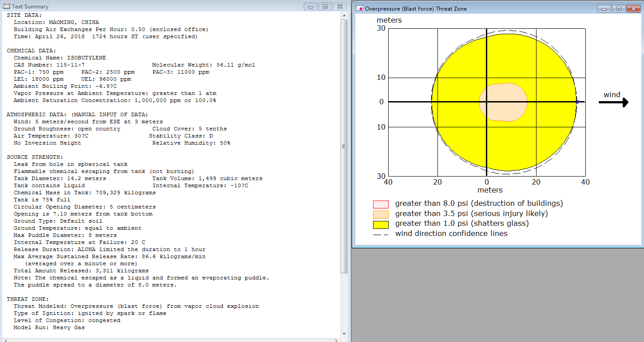Click the 'Building Air Exchanges Per Hour' line
This screenshot has height=342, width=644.
[x=111, y=29]
